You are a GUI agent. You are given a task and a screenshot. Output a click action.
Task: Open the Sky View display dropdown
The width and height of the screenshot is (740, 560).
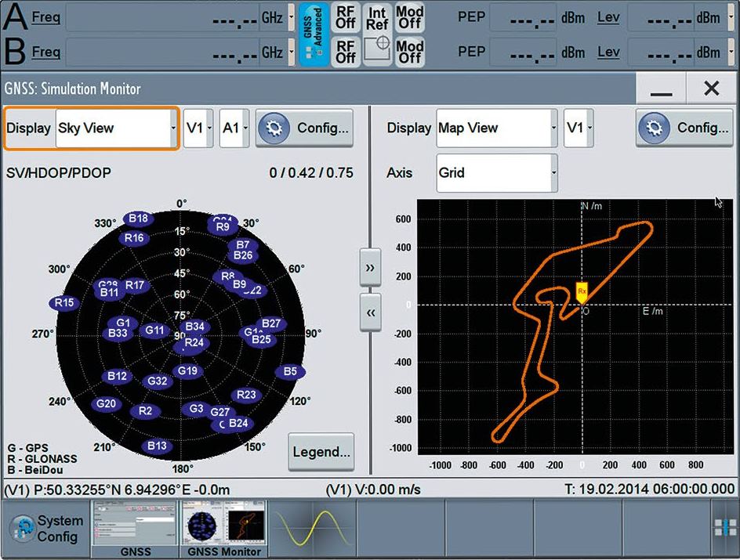point(116,128)
